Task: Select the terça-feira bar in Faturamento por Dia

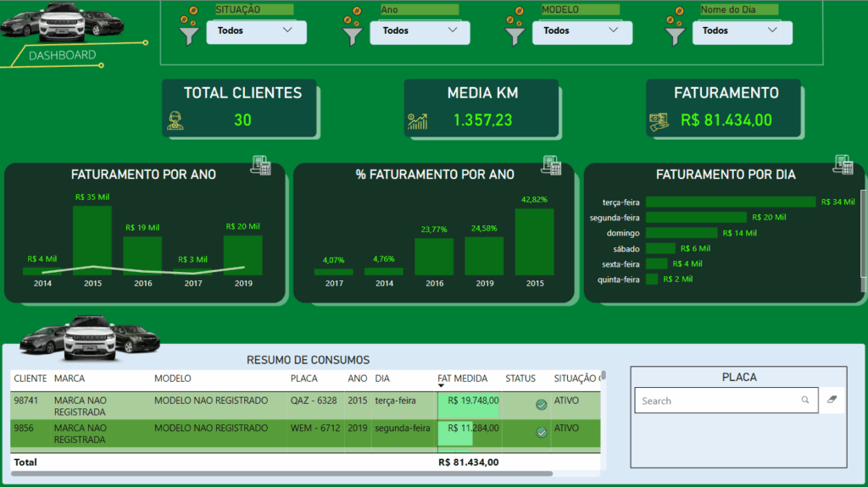Action: click(731, 202)
